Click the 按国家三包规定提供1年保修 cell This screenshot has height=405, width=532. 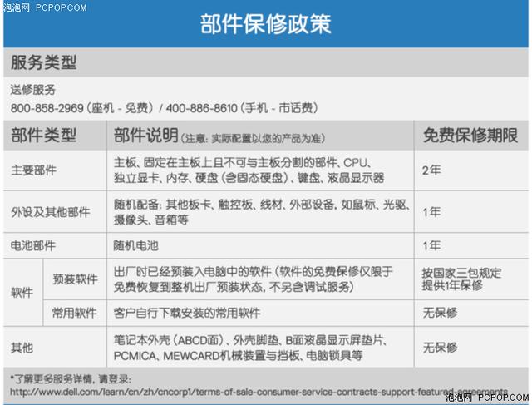coord(461,279)
